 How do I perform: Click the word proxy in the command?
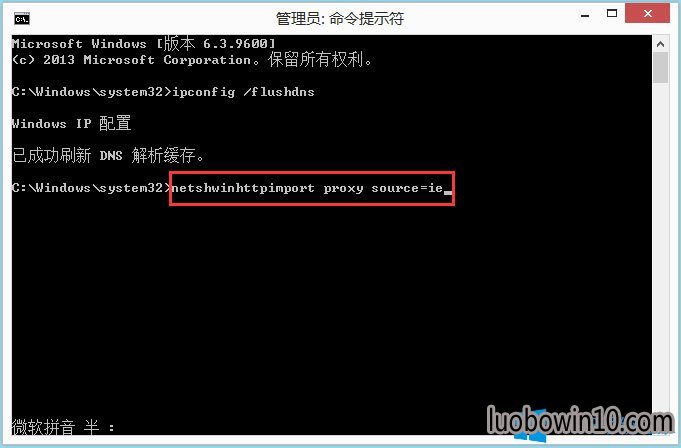(343, 188)
